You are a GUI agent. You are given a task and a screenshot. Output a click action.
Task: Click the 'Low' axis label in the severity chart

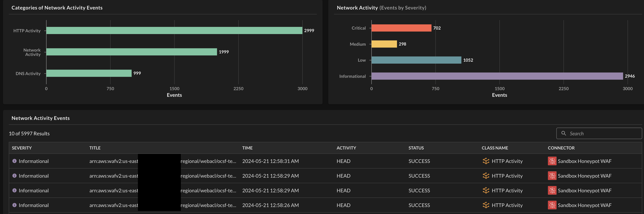[362, 60]
